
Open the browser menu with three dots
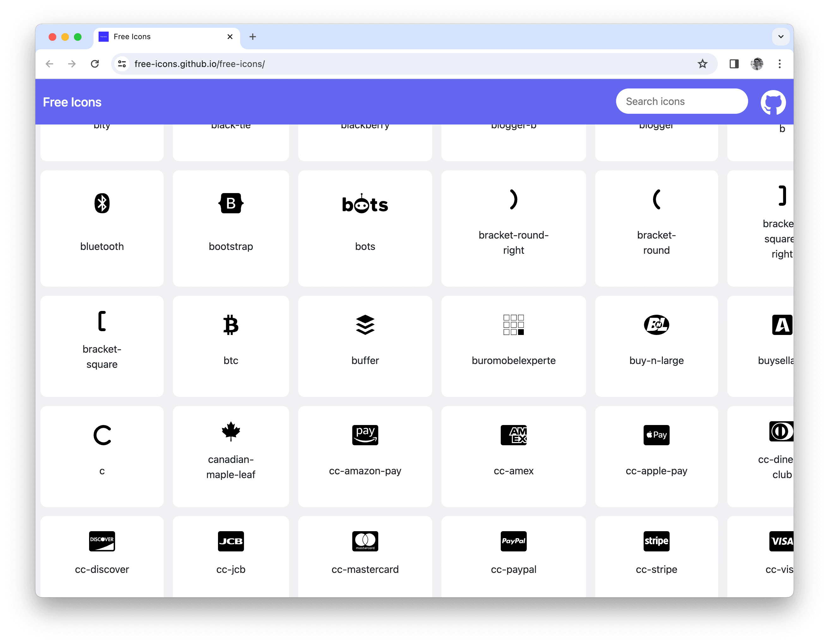coord(779,64)
